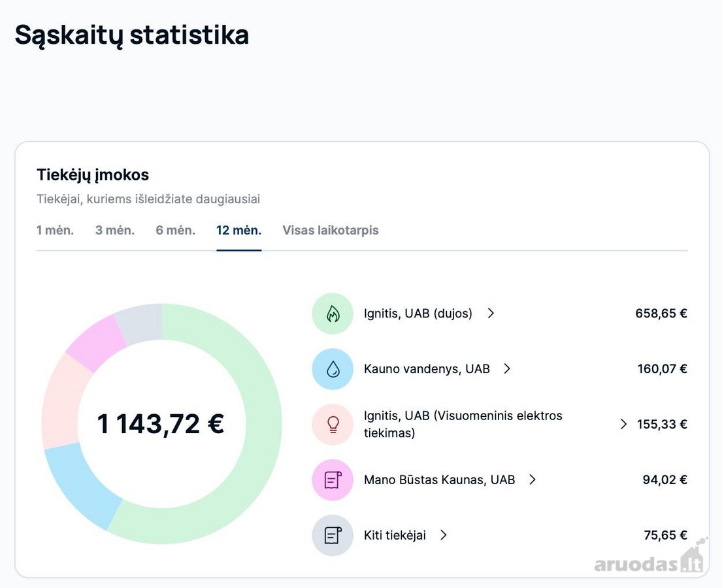The width and height of the screenshot is (722, 588).
Task: Open Ignitis Visuomeninis elektros tiekimas link
Action: coord(463,424)
